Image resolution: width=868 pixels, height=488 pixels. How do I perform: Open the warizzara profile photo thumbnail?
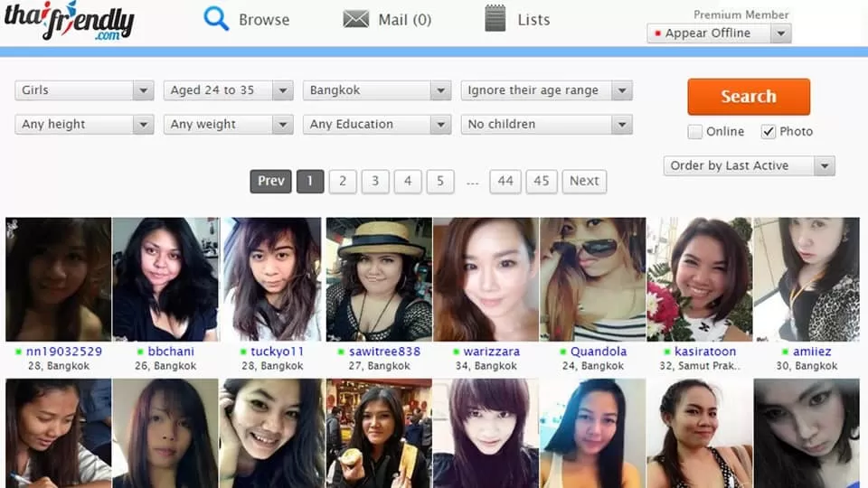click(x=486, y=279)
